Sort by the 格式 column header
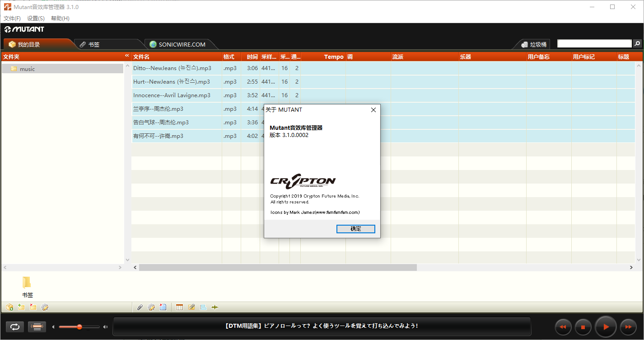644x340 pixels. tap(231, 57)
